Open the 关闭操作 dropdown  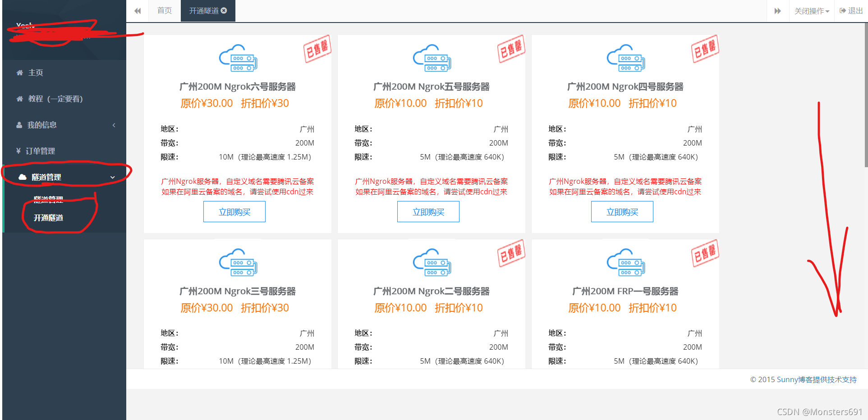tap(812, 11)
